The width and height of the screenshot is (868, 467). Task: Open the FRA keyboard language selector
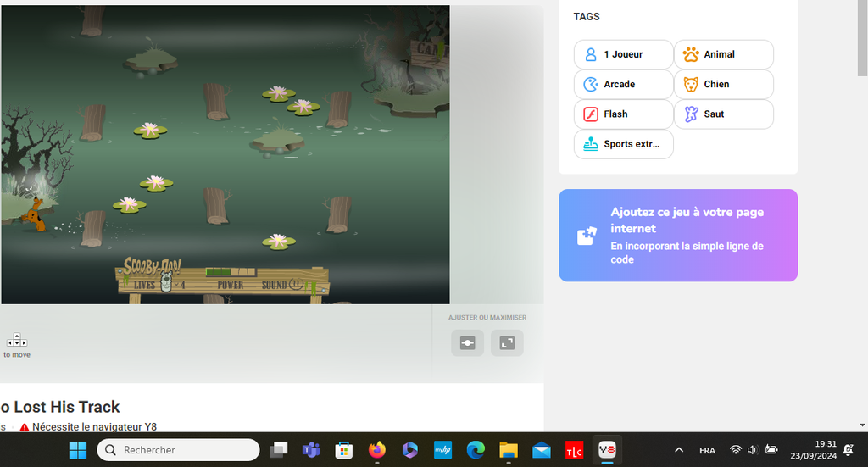(707, 450)
